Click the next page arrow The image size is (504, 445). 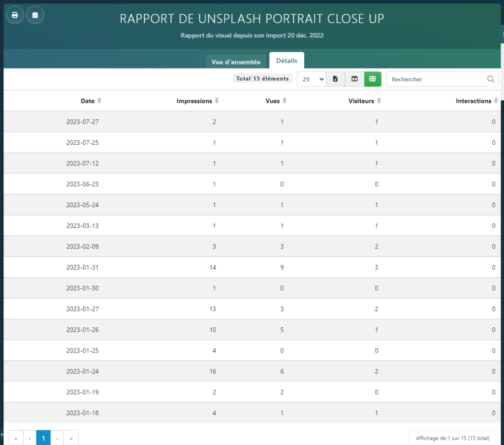(x=57, y=438)
